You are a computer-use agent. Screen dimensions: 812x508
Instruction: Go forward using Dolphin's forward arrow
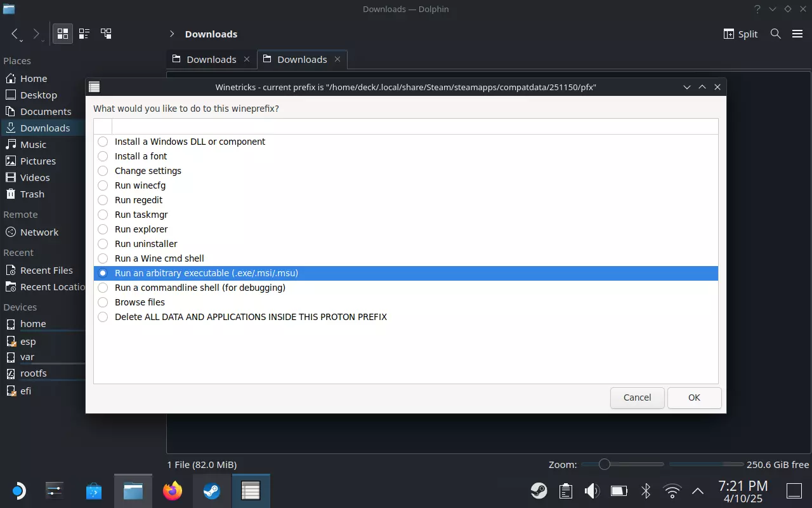pyautogui.click(x=36, y=34)
